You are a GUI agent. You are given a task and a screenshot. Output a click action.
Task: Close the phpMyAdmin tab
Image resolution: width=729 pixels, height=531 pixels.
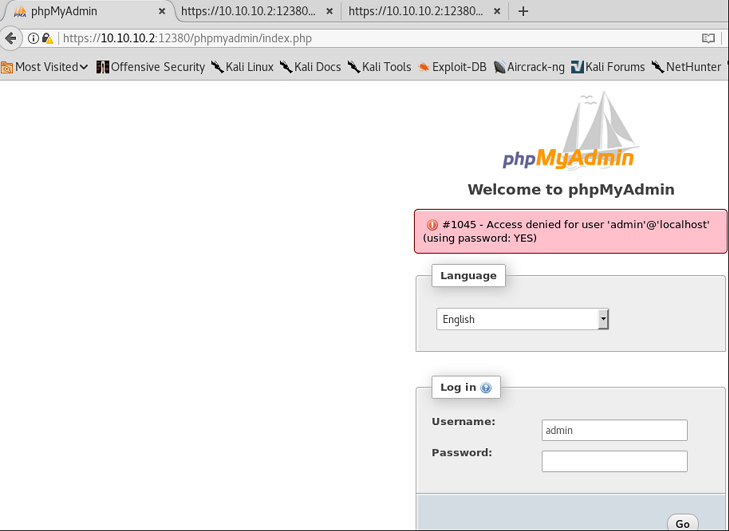(162, 11)
